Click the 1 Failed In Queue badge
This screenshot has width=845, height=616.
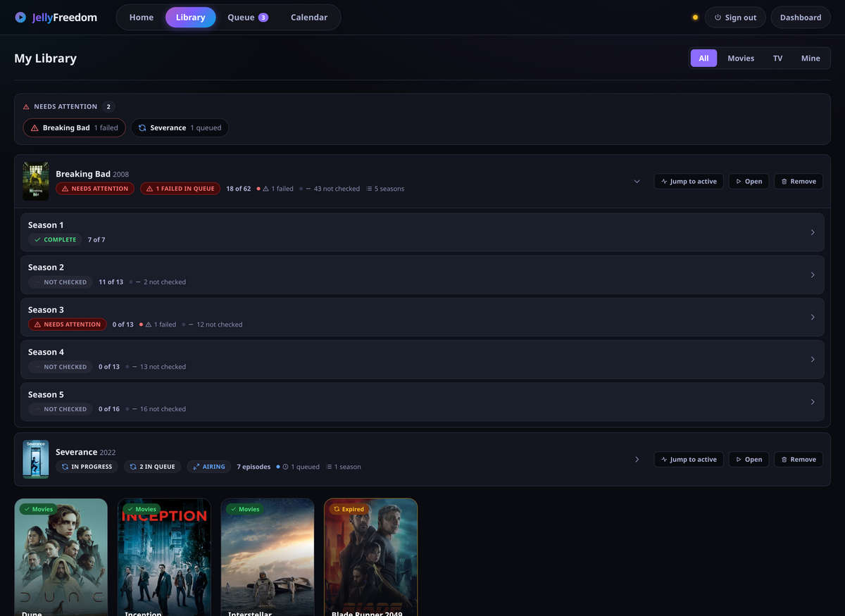[180, 189]
